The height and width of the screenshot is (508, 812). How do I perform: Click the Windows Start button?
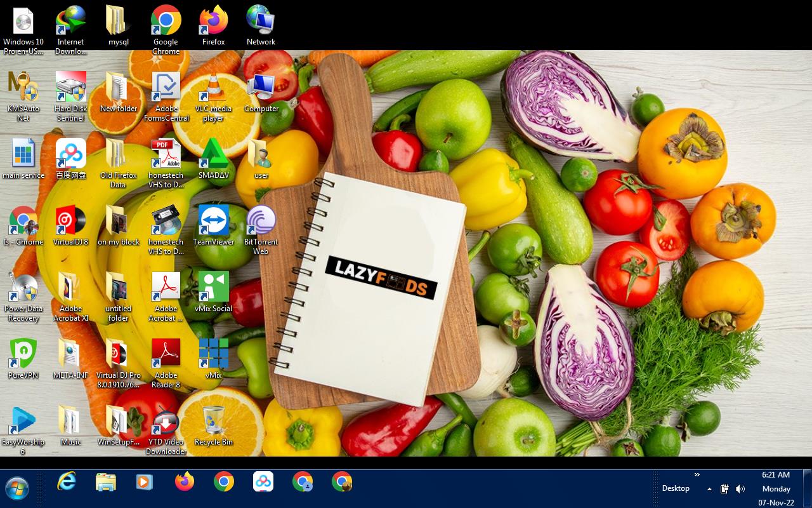(x=17, y=489)
